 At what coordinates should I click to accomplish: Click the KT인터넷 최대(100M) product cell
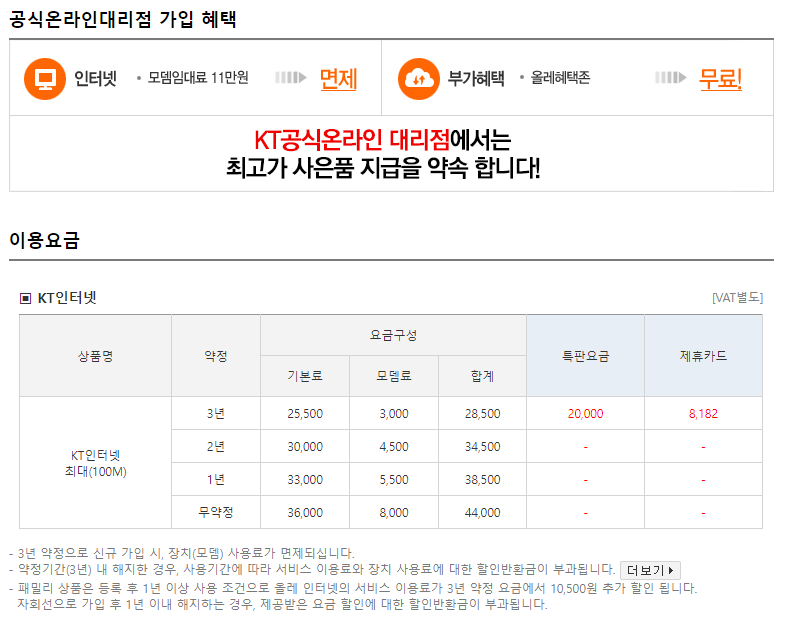pos(95,463)
